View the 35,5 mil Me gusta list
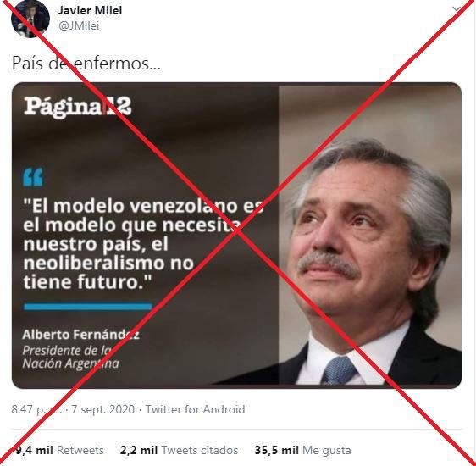Screen dimensions: 476x466 [302, 450]
